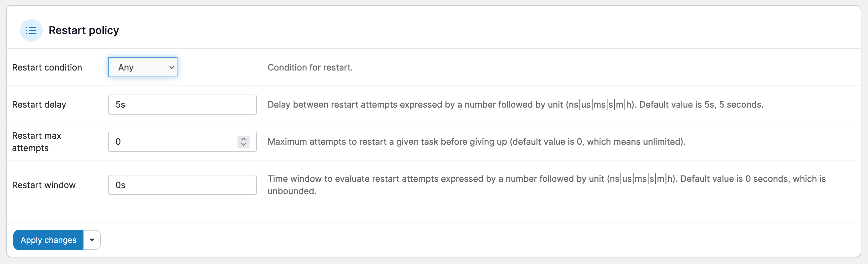Click the Restart policy list icon
The image size is (868, 264).
(31, 30)
